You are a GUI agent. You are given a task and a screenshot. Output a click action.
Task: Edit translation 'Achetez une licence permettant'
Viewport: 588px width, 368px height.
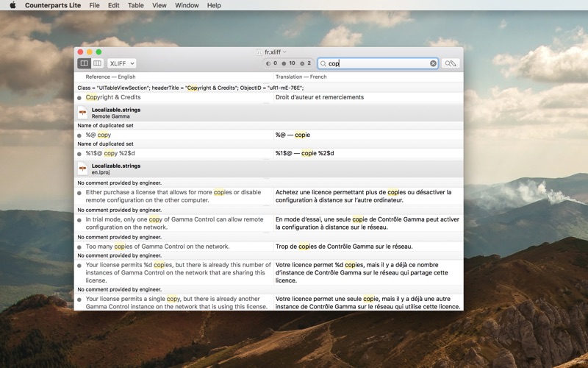(364, 196)
